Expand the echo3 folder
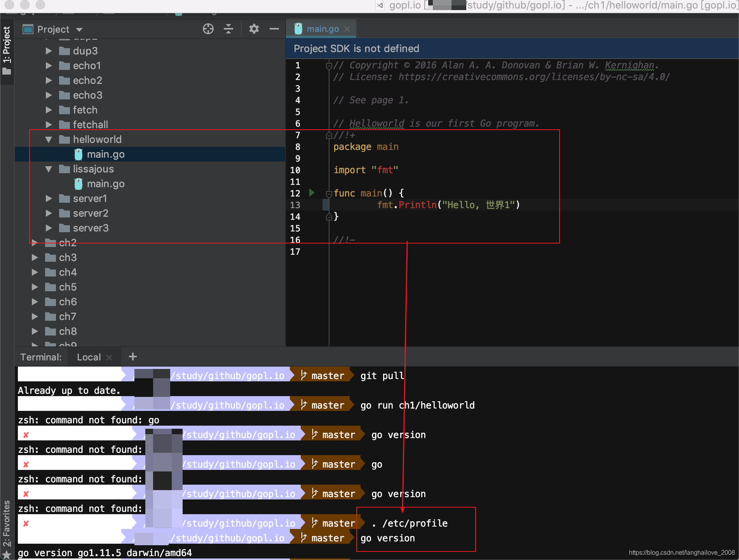The width and height of the screenshot is (739, 560). 49,95
